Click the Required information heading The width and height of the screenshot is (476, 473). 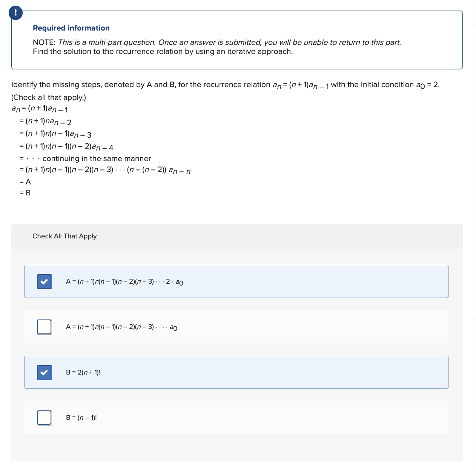(71, 28)
